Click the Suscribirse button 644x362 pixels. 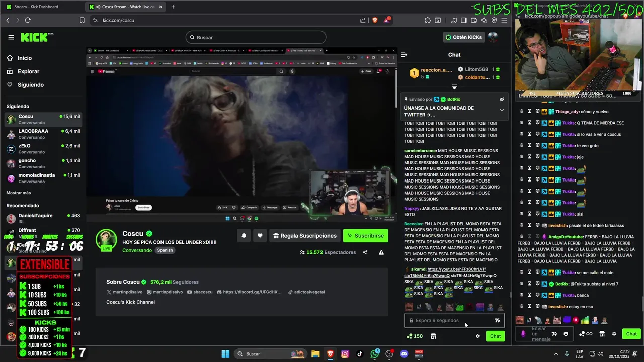(x=366, y=236)
